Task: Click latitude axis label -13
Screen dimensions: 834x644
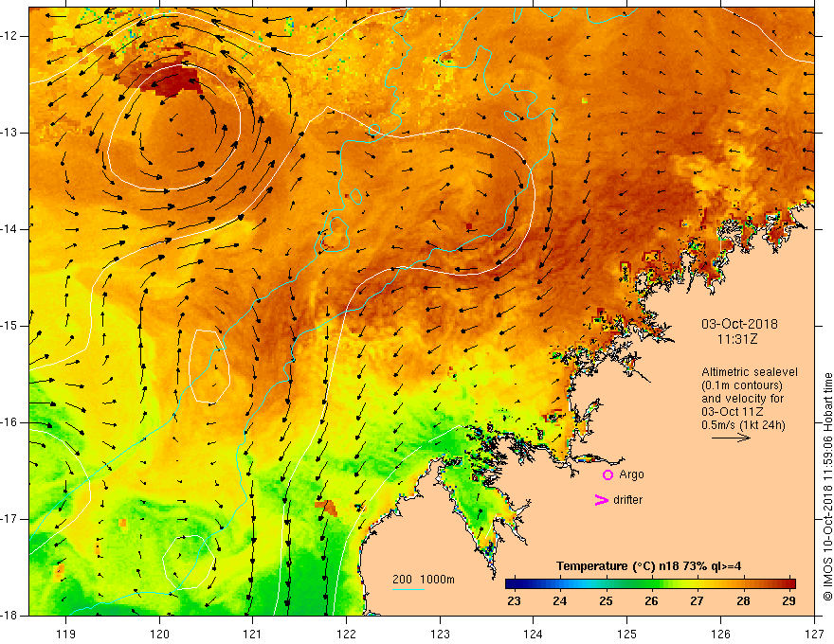Action: coord(10,133)
